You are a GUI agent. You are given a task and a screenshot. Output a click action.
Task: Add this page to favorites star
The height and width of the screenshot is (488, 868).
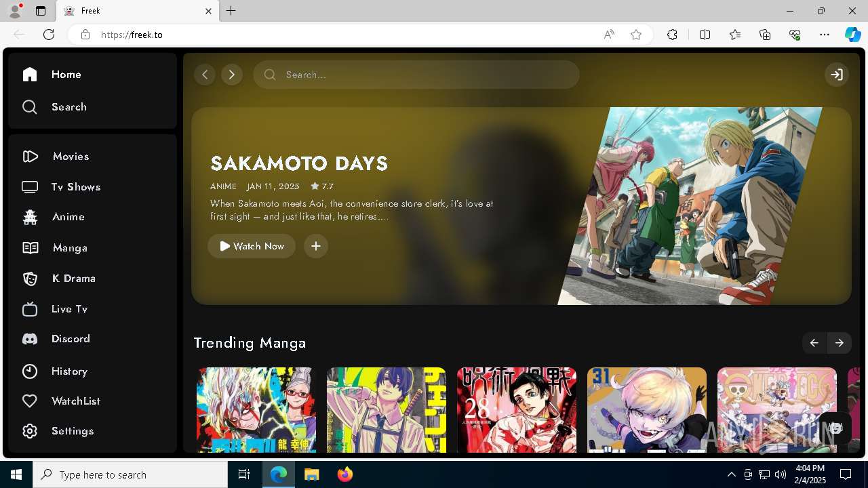636,35
